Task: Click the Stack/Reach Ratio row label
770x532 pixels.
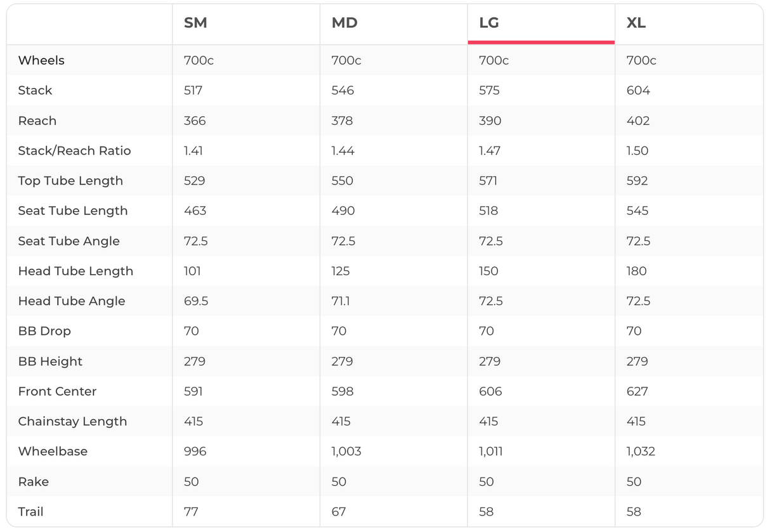Action: 74,151
